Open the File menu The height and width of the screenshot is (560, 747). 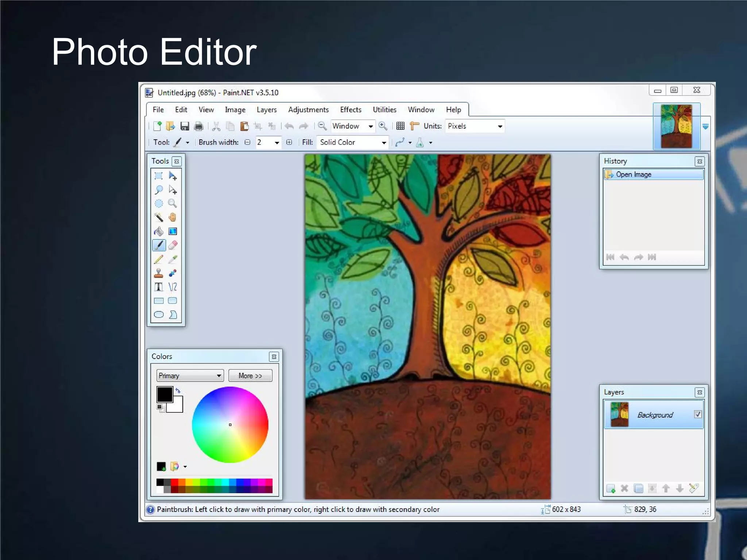[158, 110]
